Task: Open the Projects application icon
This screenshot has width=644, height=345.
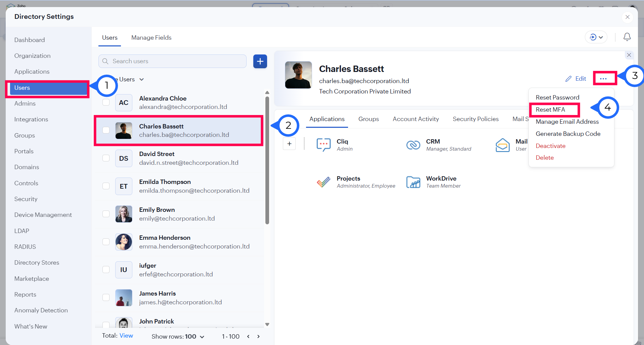Action: 324,182
